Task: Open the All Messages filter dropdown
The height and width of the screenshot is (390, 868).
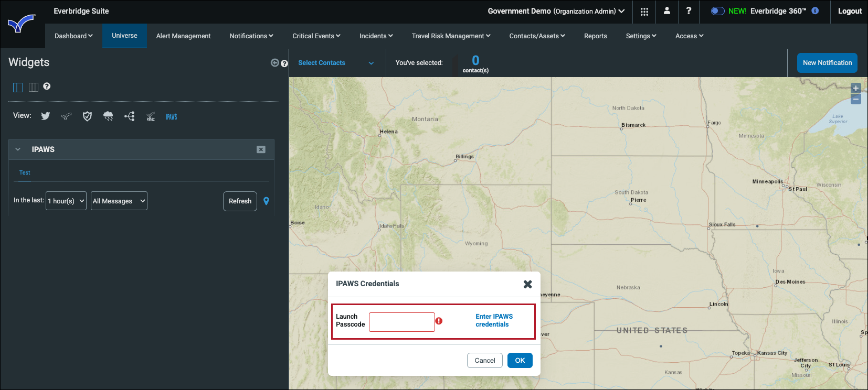Action: tap(119, 201)
